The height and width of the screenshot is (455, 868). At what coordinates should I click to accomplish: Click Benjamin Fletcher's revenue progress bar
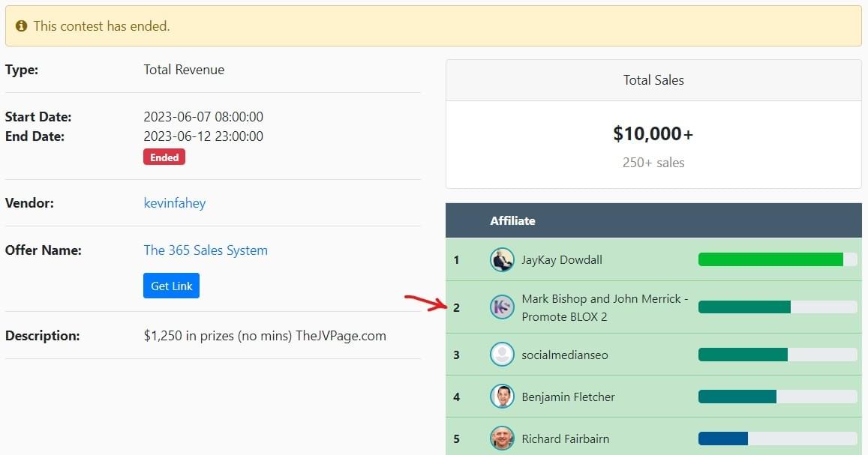point(737,397)
